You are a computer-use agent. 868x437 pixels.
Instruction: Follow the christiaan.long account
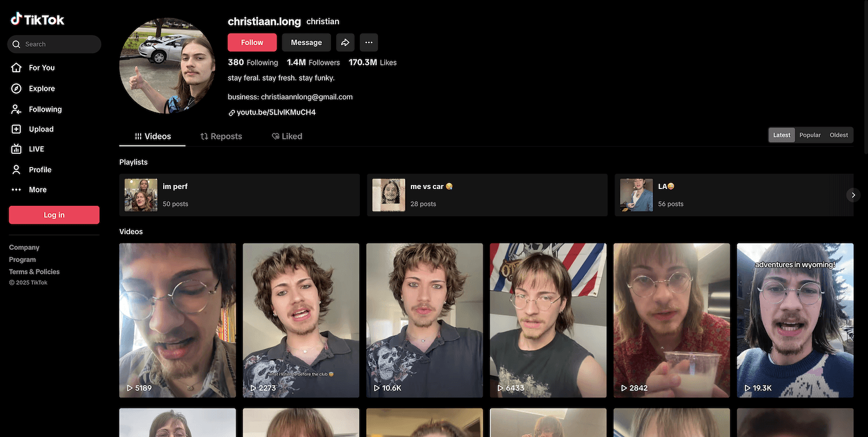point(252,42)
